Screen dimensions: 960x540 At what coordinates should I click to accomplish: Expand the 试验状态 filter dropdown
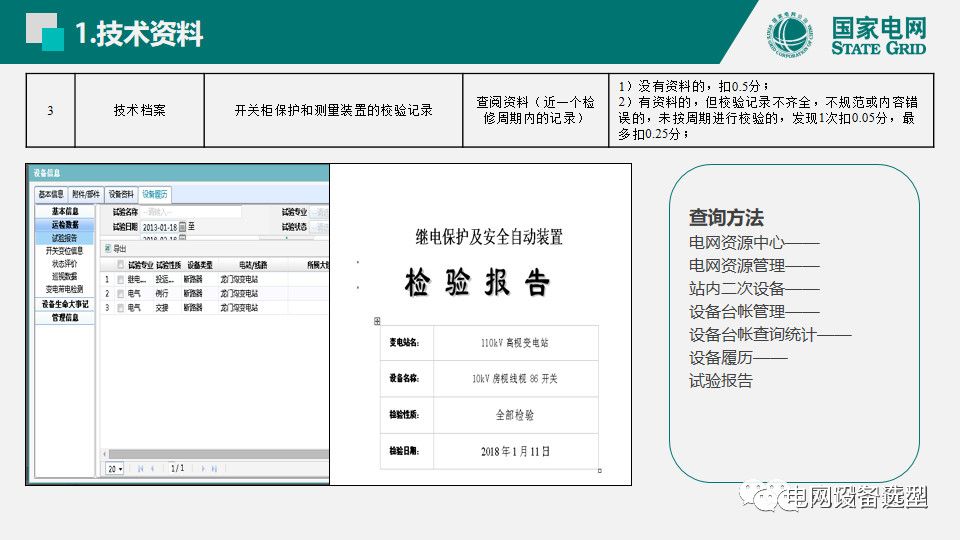(319, 227)
